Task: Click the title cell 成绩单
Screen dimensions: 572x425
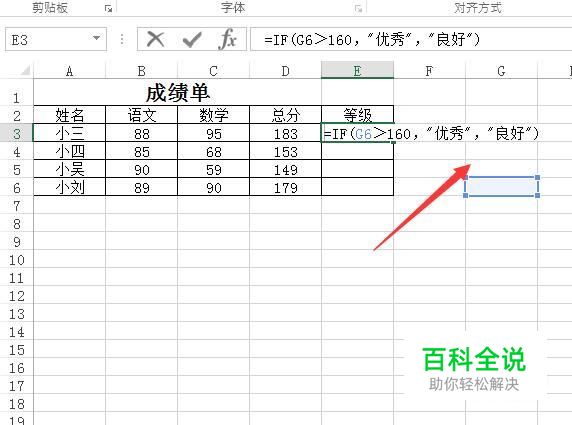Action: 177,93
